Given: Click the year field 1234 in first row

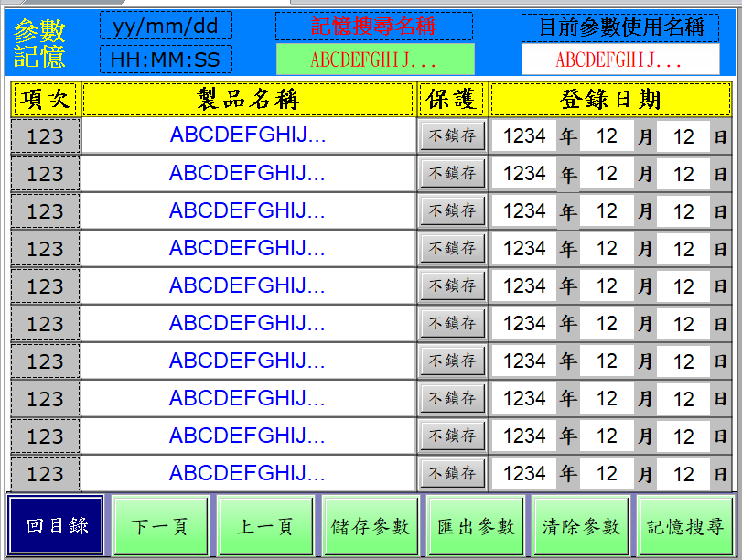Looking at the screenshot, I should [524, 136].
